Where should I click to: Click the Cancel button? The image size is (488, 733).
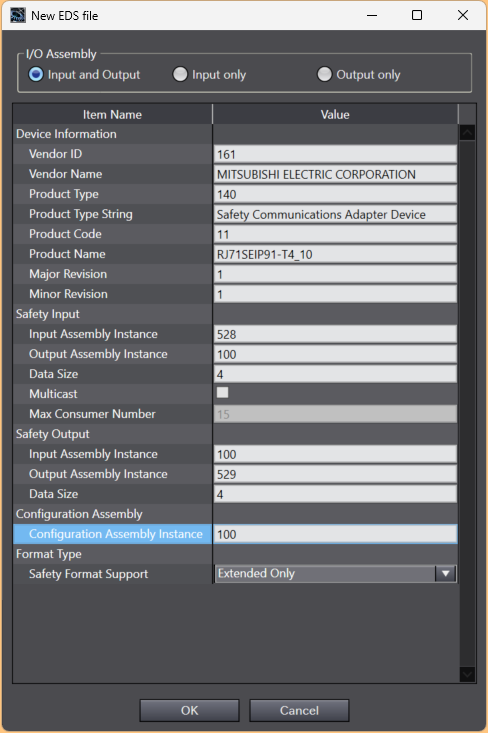point(299,710)
